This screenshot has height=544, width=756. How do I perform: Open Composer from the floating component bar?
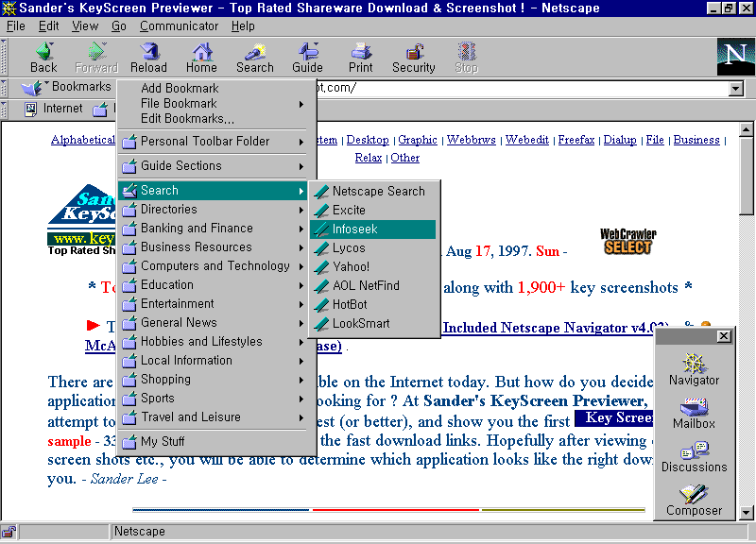tap(694, 500)
